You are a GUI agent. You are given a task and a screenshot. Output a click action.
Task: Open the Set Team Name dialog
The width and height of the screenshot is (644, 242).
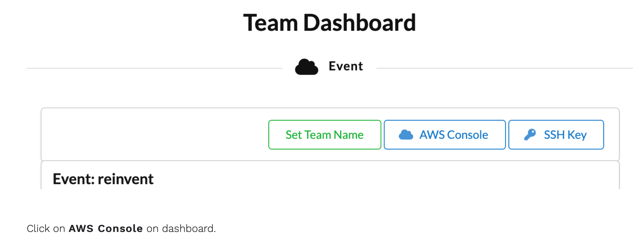coord(325,135)
